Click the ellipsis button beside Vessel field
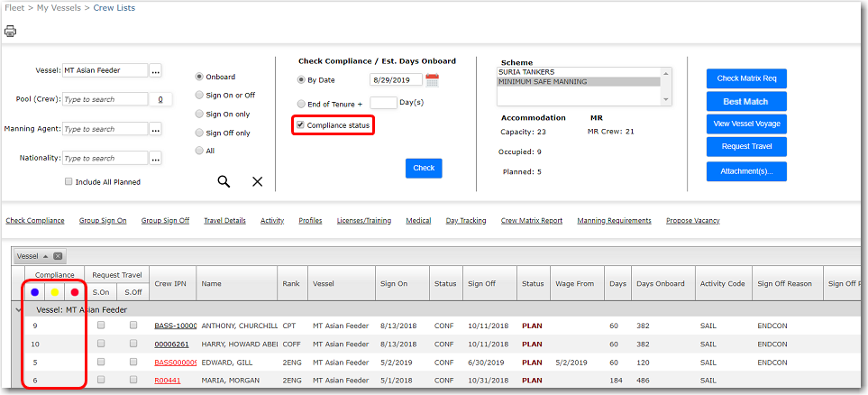The width and height of the screenshot is (868, 395). pyautogui.click(x=155, y=70)
